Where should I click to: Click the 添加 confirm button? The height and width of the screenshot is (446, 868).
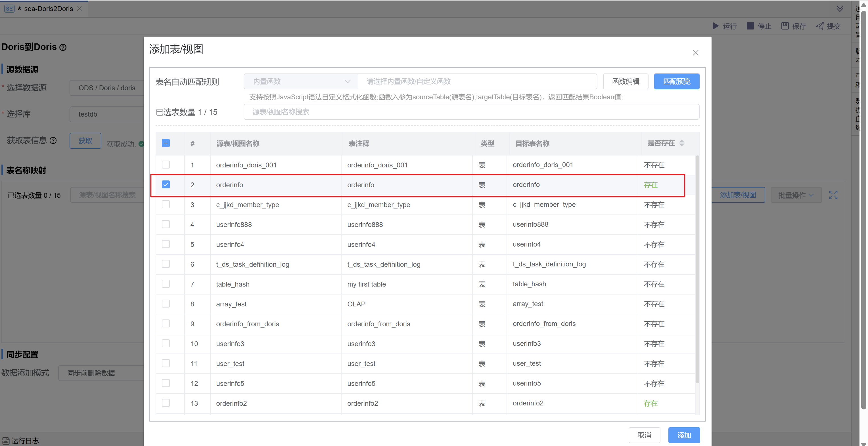point(684,435)
